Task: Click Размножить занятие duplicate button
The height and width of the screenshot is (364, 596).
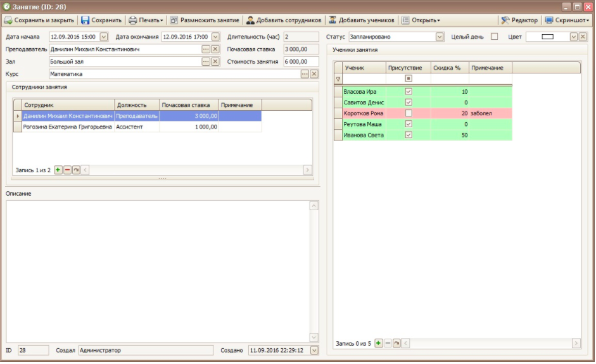Action: click(205, 20)
